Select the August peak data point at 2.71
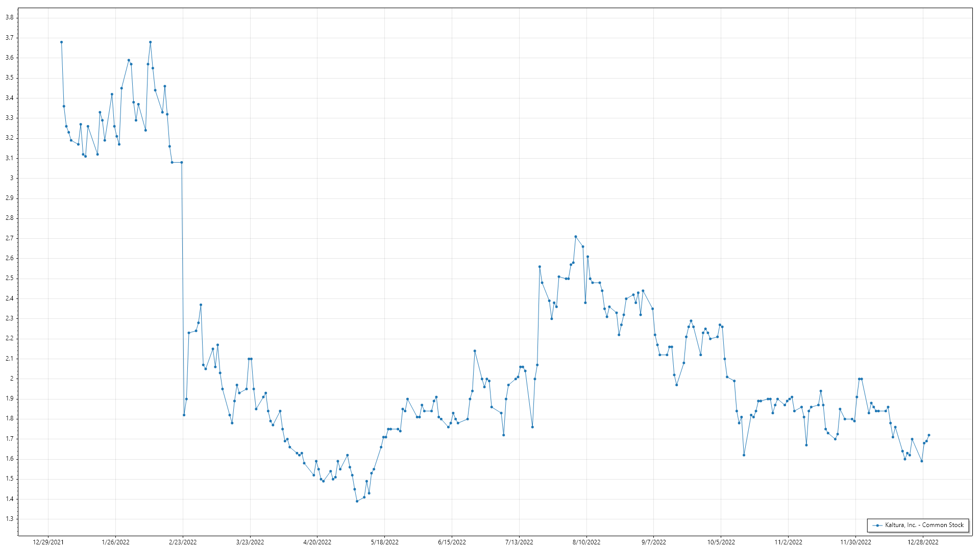 [575, 237]
